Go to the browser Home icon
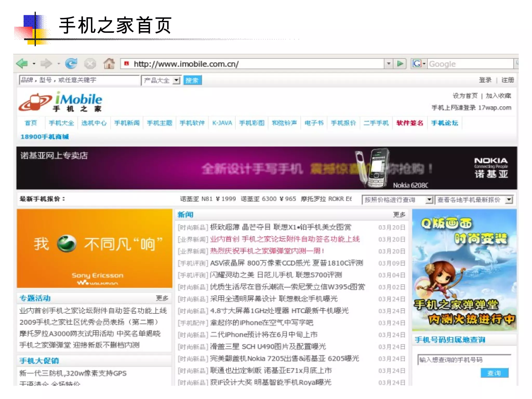Viewport: 532px width, 399px height. (x=109, y=63)
